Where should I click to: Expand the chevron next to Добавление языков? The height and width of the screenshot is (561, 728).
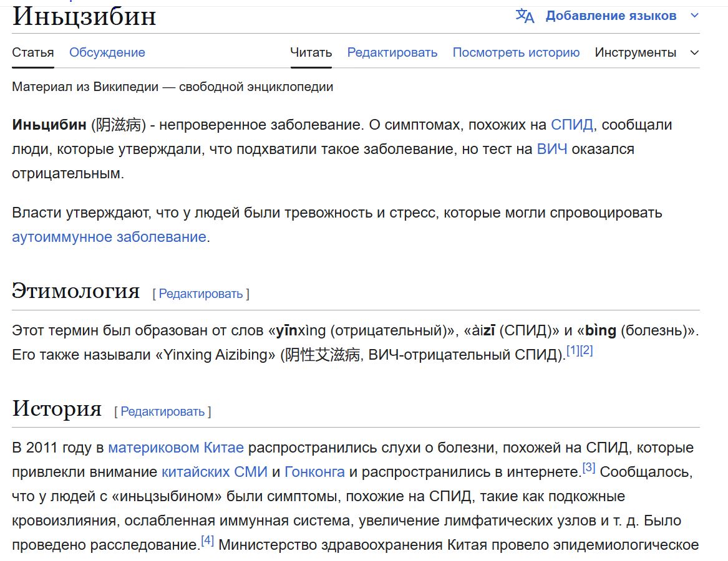(x=694, y=16)
